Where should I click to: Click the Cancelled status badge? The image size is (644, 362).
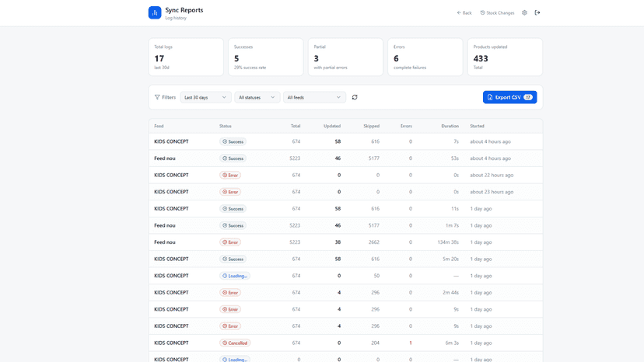(235, 343)
